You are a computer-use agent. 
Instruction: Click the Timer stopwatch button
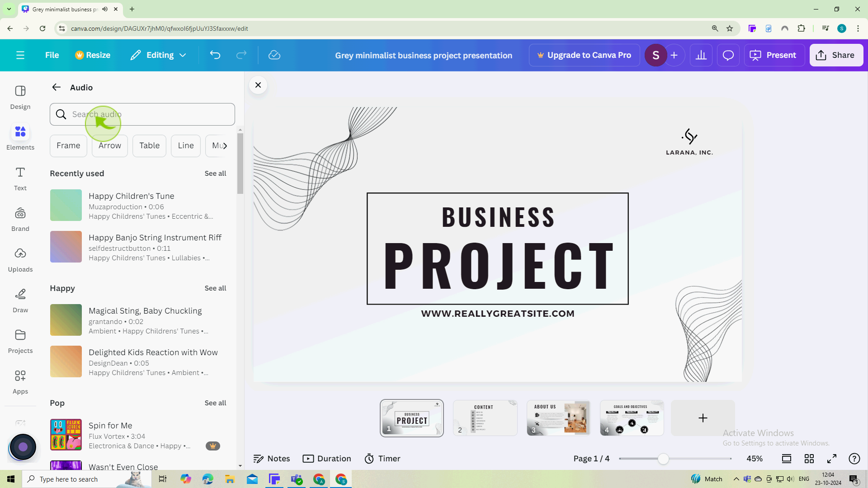[x=382, y=459]
